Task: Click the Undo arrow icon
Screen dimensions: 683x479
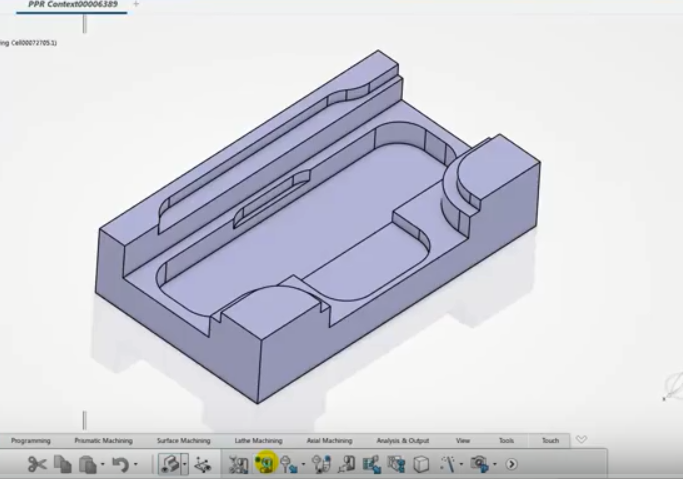Action: pyautogui.click(x=121, y=464)
